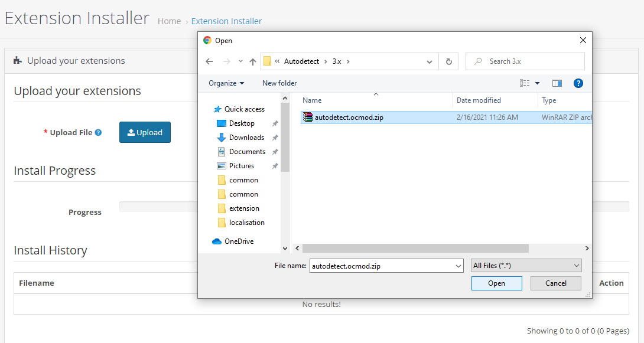This screenshot has height=343, width=644.
Task: Toggle the preview pane icon
Action: pos(557,83)
